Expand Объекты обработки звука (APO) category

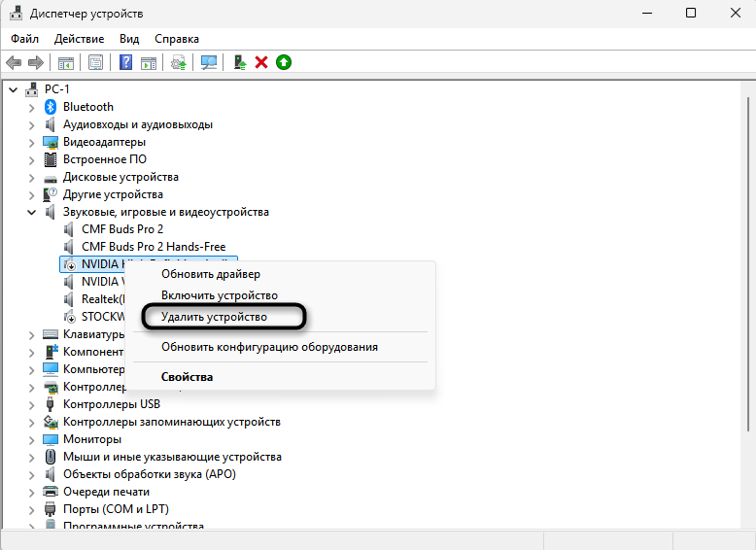[x=32, y=475]
